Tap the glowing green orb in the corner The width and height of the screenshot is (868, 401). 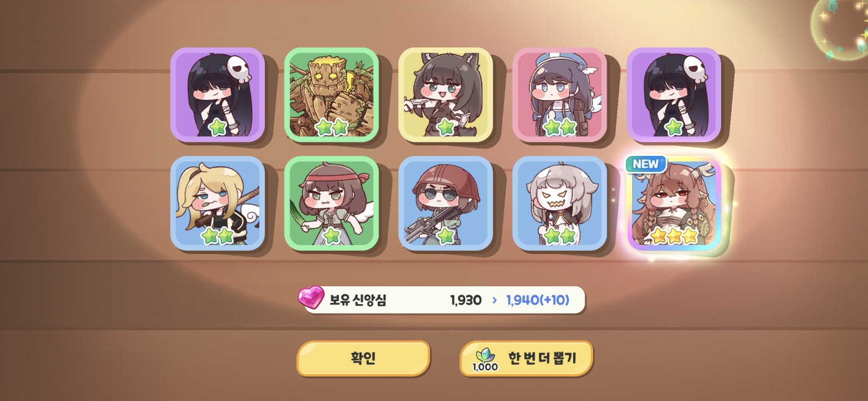[842, 28]
